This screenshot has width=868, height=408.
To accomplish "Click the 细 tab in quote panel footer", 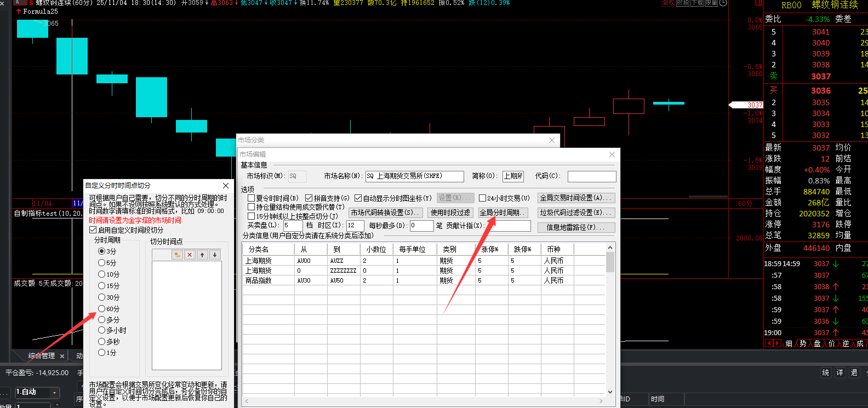I will pos(789,343).
